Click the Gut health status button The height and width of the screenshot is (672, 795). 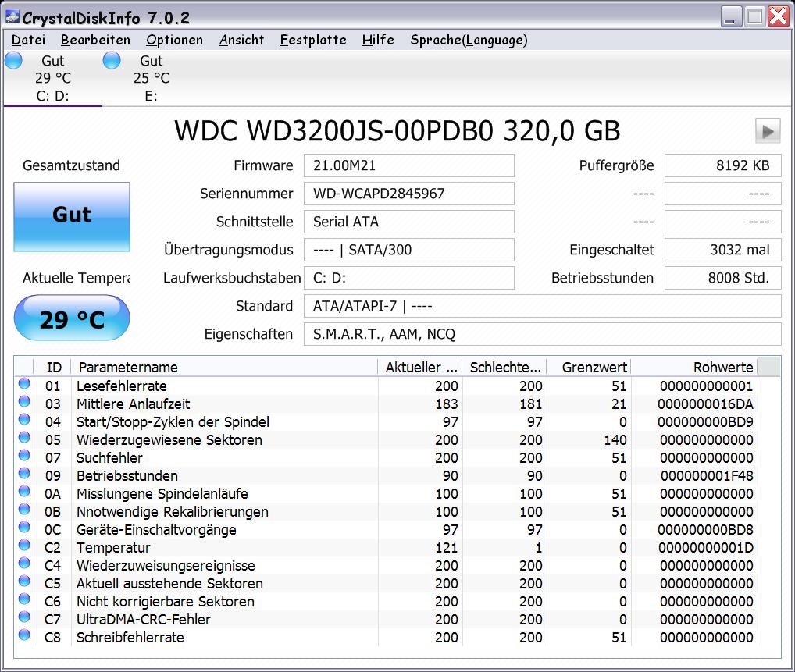click(x=72, y=217)
